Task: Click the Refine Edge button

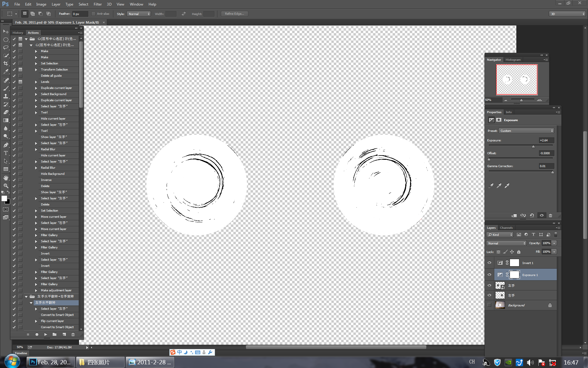Action: [x=234, y=14]
